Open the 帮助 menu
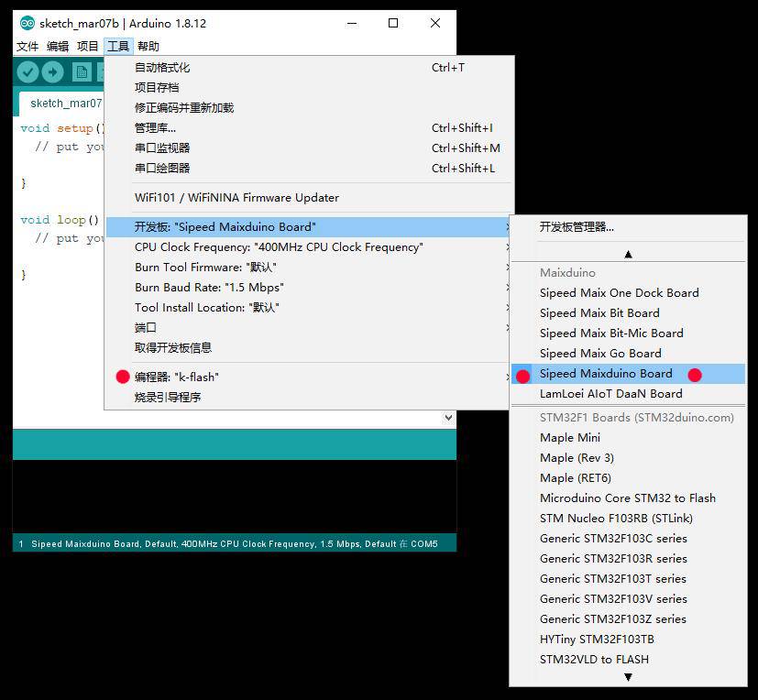The width and height of the screenshot is (758, 700). [148, 47]
